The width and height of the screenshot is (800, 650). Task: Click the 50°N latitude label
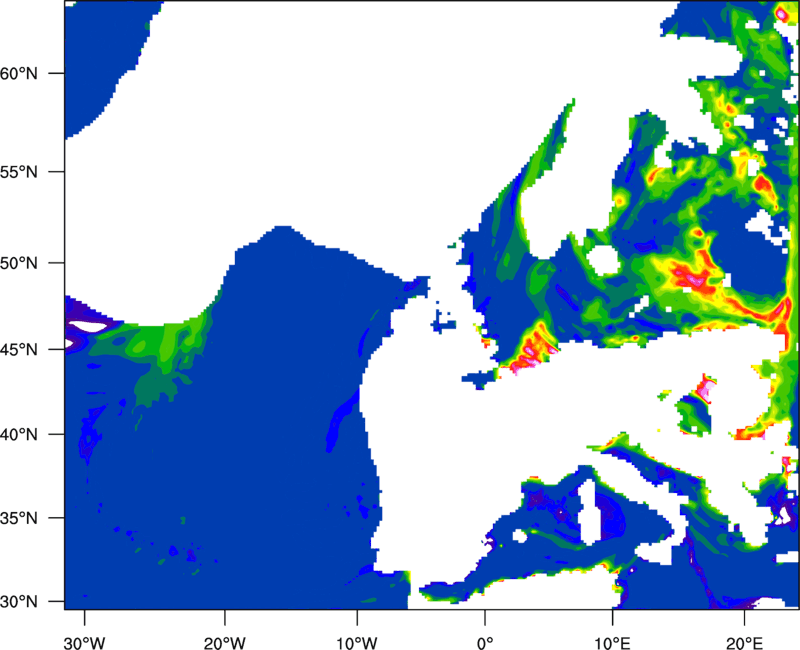[19, 263]
